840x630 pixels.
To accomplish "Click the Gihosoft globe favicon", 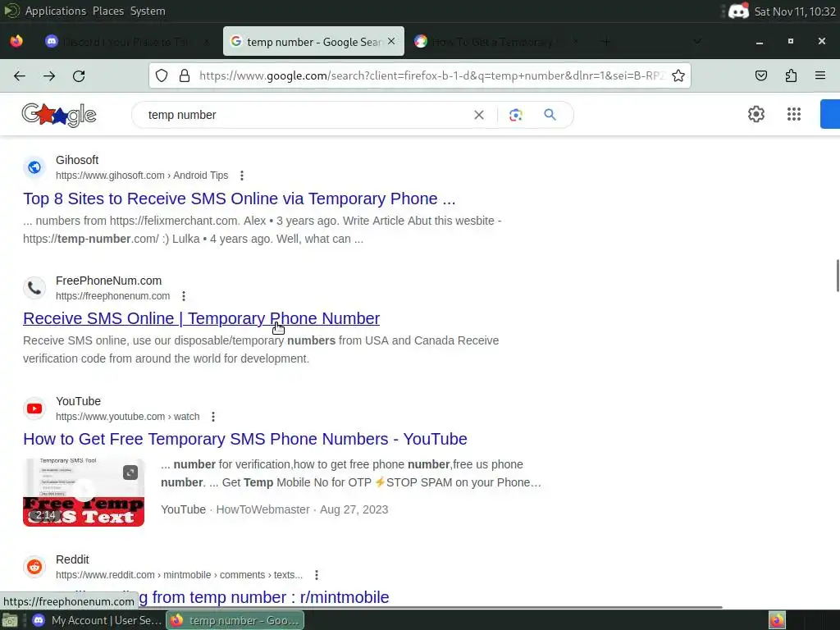I will 34,167.
